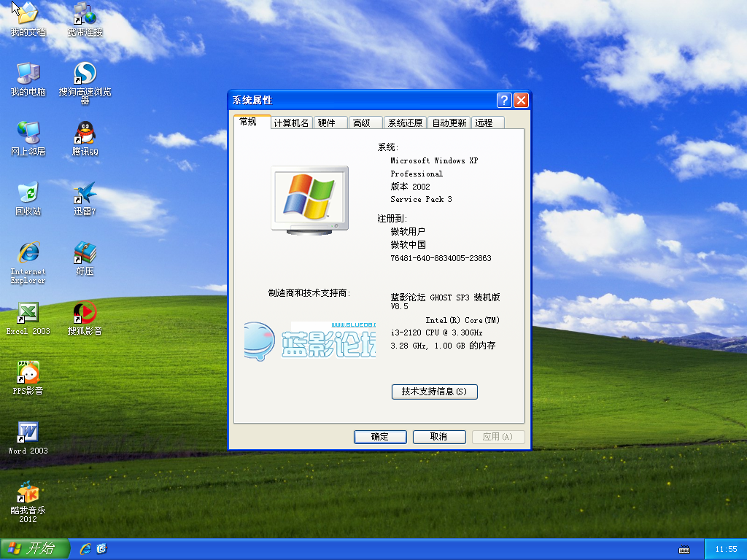The height and width of the screenshot is (560, 747).
Task: Click the 'Microsoft Windows XP' text
Action: [x=434, y=160]
